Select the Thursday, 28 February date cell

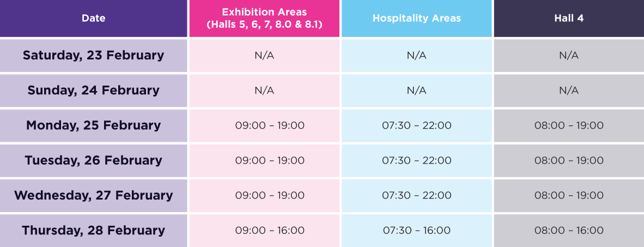[94, 230]
